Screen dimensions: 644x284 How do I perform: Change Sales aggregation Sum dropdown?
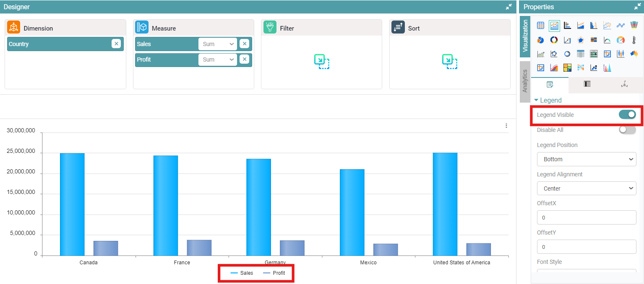click(x=217, y=44)
